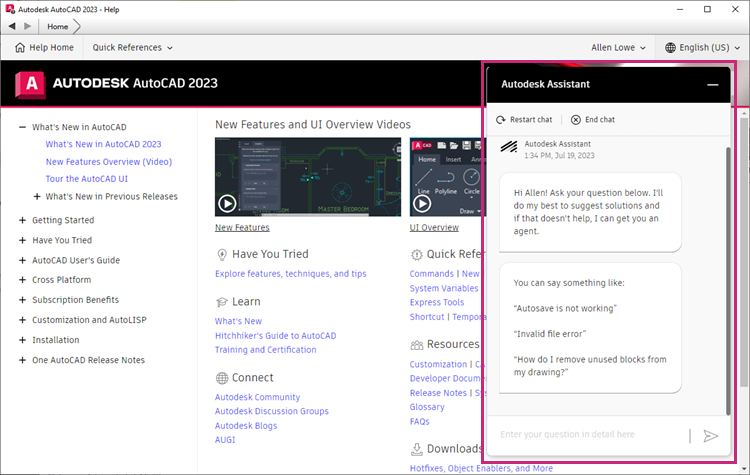Restart the assistant chat
750x475 pixels.
pos(524,120)
